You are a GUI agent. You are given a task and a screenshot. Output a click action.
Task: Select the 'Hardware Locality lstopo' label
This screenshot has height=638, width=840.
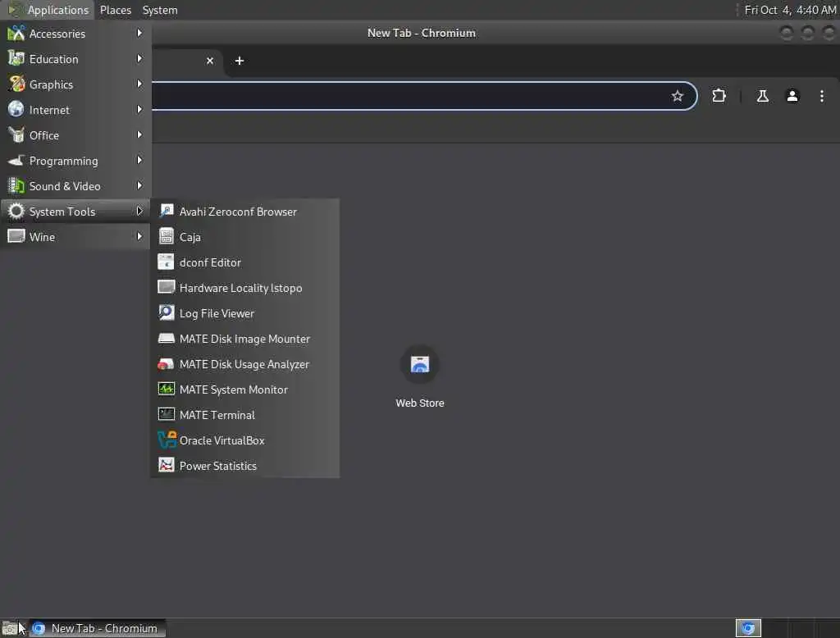pyautogui.click(x=240, y=288)
